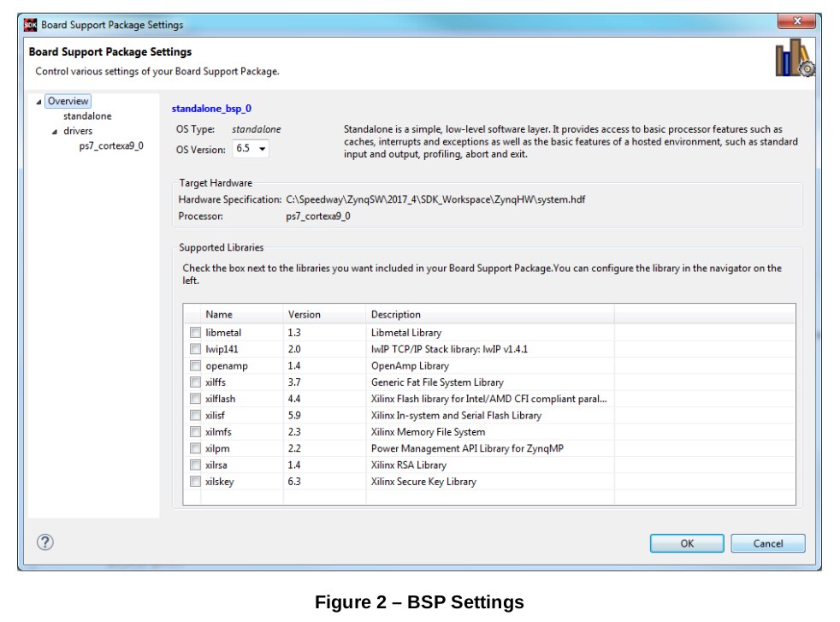This screenshot has height=622, width=840.
Task: Click the hardware specification path system.hdf
Action: click(x=435, y=200)
